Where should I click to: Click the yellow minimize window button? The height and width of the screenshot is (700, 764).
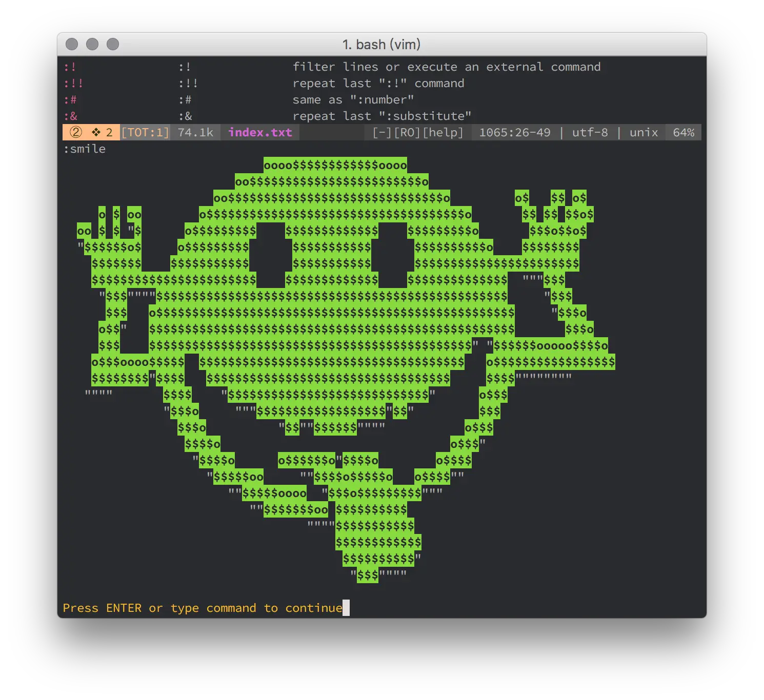[92, 44]
